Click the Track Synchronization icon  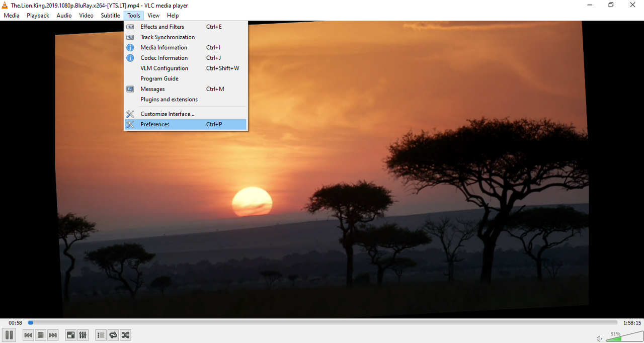click(130, 37)
